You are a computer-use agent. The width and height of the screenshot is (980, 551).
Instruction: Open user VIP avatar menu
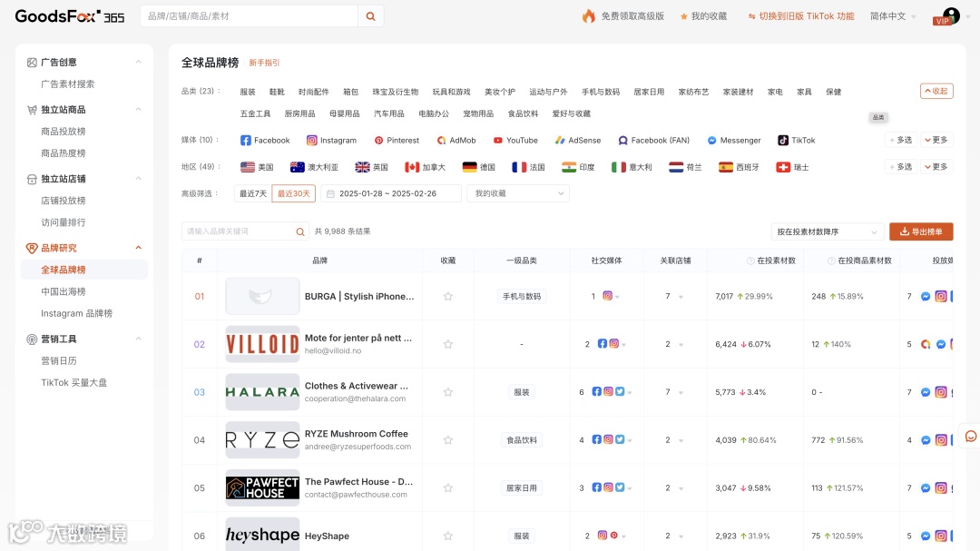(x=950, y=16)
